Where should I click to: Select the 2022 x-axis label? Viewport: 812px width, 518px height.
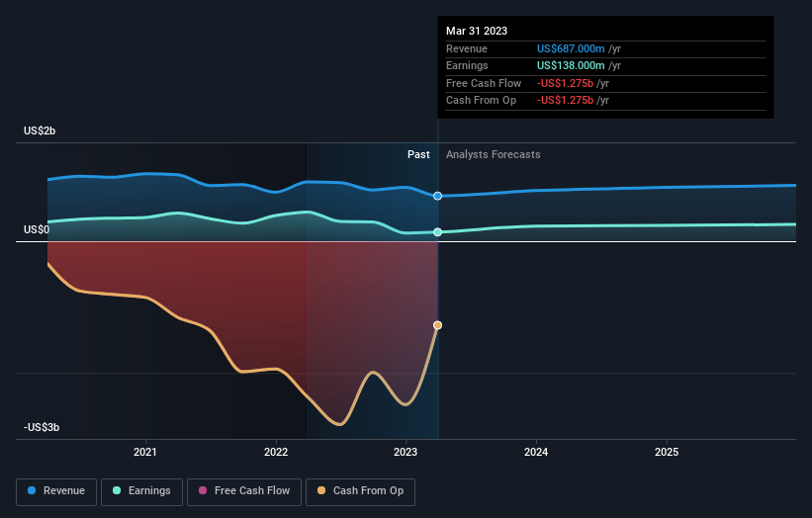click(x=276, y=453)
